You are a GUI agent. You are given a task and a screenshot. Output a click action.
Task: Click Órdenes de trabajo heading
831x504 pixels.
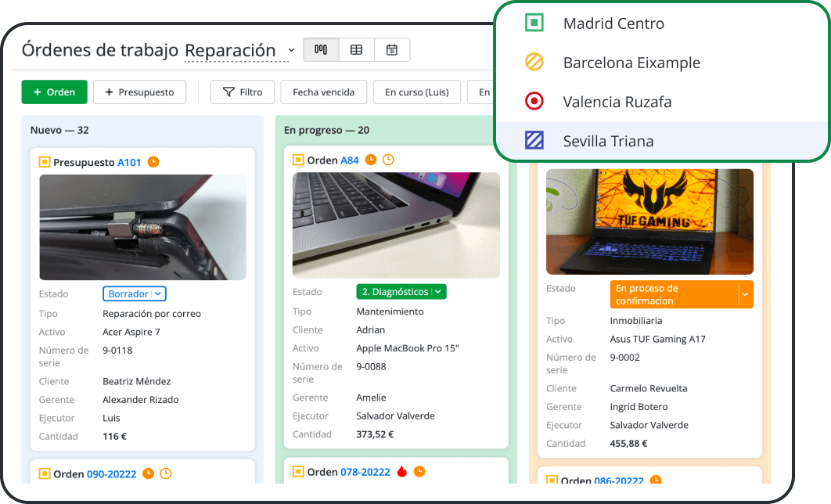(100, 50)
